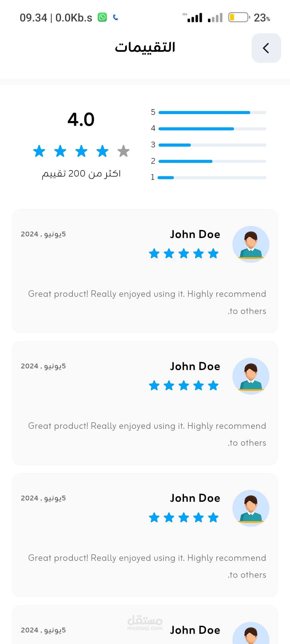Viewport: 290px width, 644px height.
Task: Tap the 2-star rating distribution bar
Action: pyautogui.click(x=212, y=161)
